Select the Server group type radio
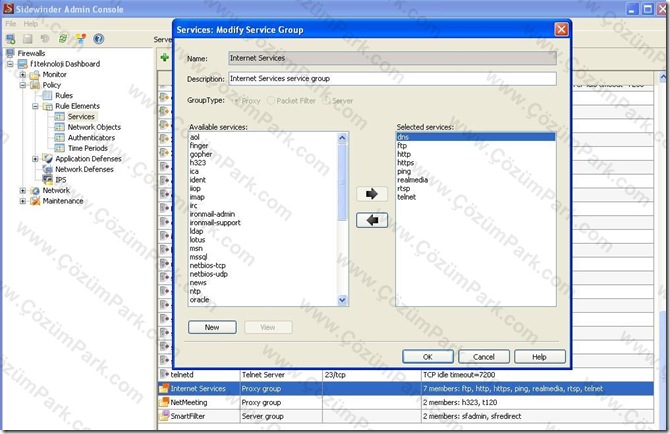Image resolution: width=670 pixels, height=434 pixels. click(x=327, y=101)
